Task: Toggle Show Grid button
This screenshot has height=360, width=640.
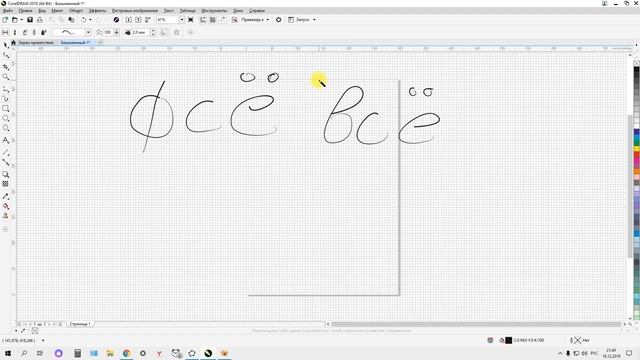Action: (213, 20)
